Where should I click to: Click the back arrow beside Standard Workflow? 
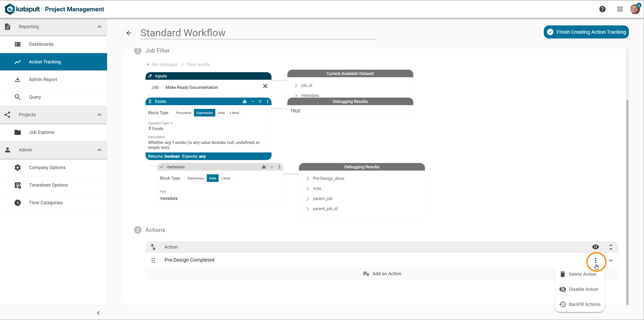coord(129,33)
